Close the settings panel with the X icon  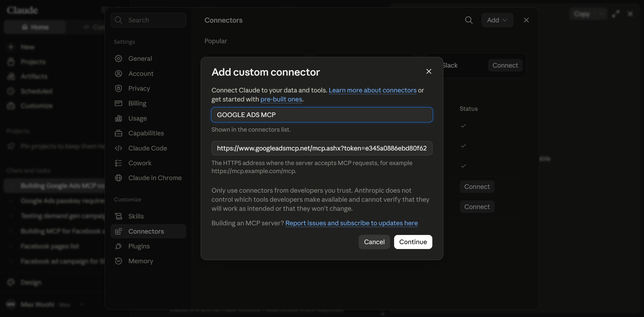pos(526,20)
